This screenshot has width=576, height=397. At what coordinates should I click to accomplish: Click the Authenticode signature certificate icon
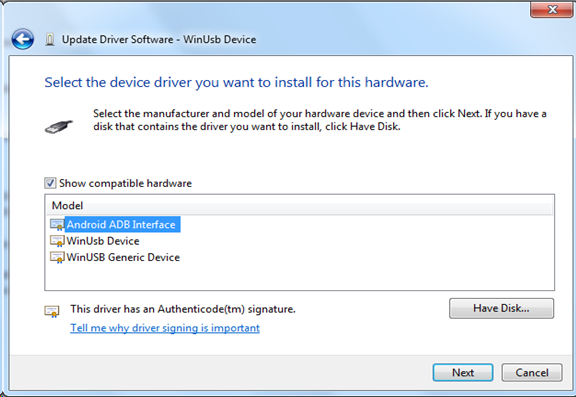[x=52, y=311]
